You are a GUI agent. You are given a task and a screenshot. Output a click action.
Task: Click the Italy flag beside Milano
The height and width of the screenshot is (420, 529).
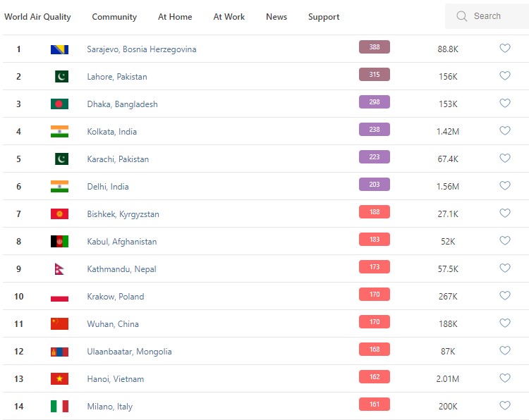(x=59, y=407)
